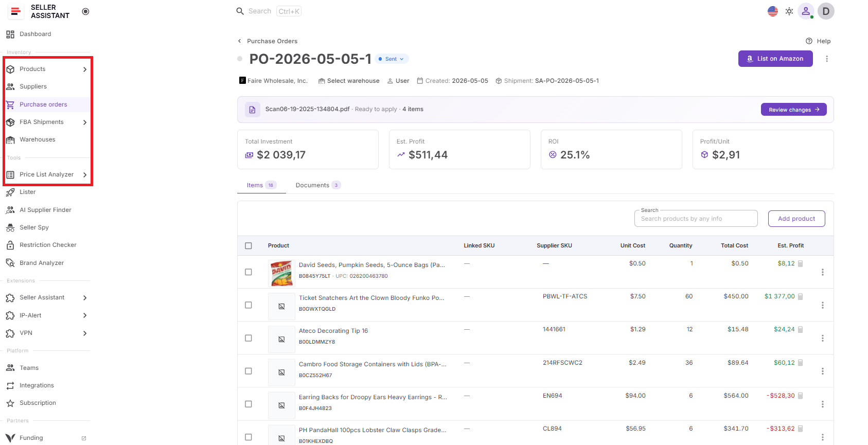Open AI Supplier Finder icon
The width and height of the screenshot is (868, 445).
click(x=10, y=210)
